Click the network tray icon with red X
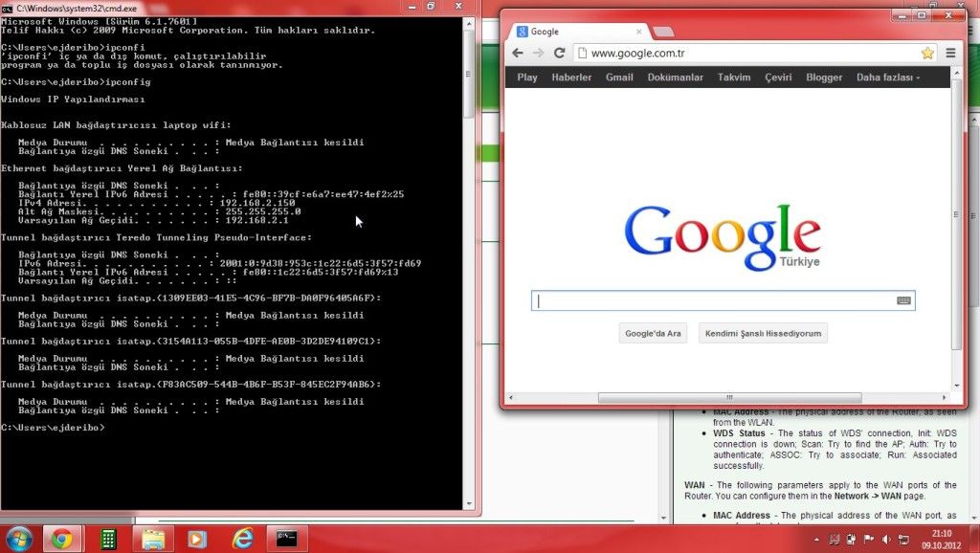Viewport: 980px width, 553px height. point(834,540)
